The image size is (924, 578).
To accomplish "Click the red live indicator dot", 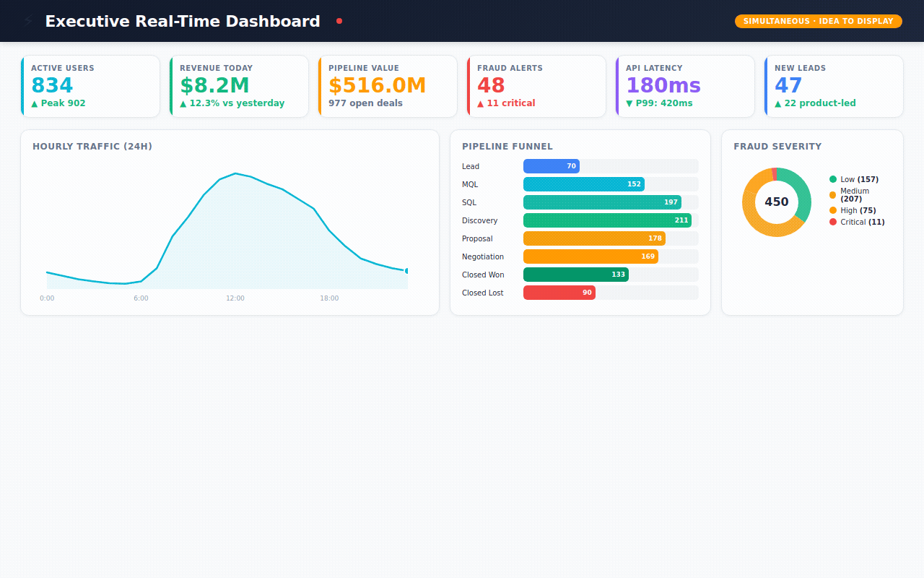I will coord(339,21).
